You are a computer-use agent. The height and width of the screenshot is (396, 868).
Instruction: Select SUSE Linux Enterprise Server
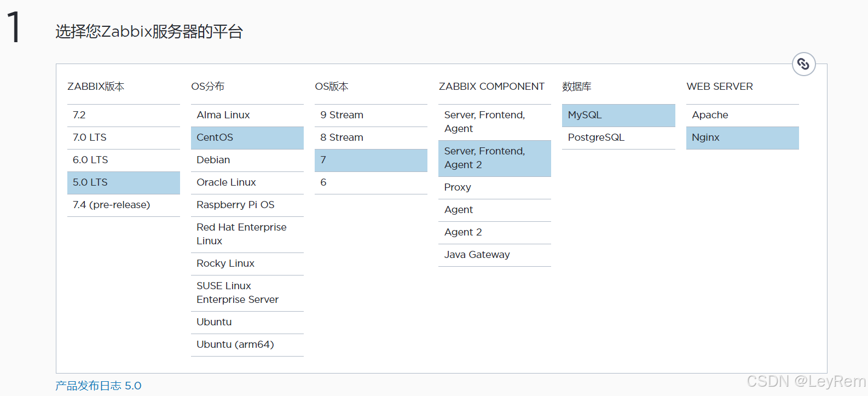(x=247, y=292)
